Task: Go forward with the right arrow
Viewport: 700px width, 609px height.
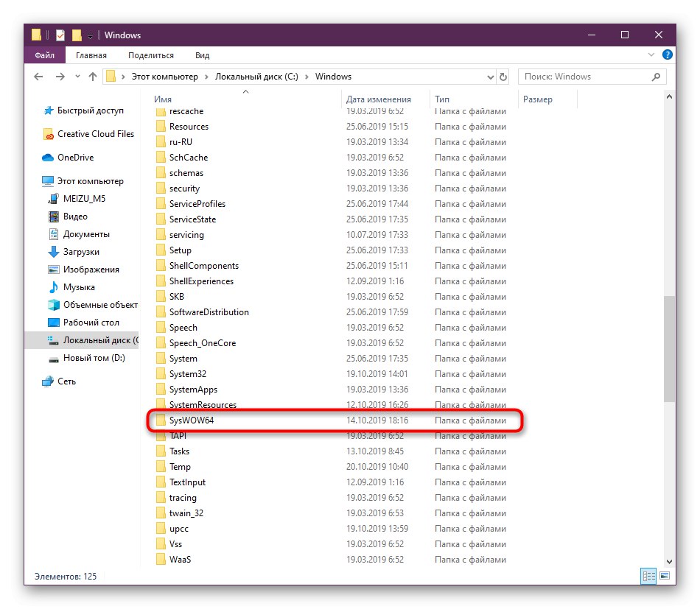Action: coord(60,77)
